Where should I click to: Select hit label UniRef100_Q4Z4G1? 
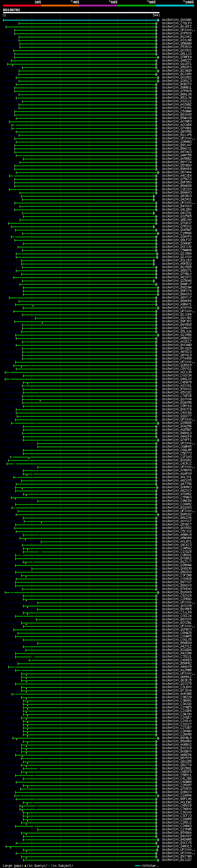(x=177, y=200)
